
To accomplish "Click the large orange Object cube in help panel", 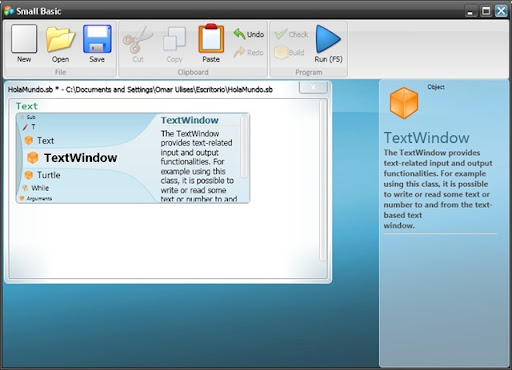I will pos(404,103).
